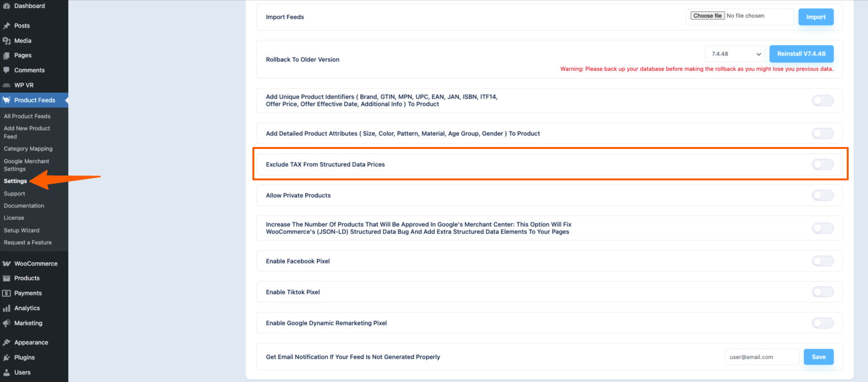Open Request a Feature submenu item
This screenshot has height=382, width=868.
[28, 242]
